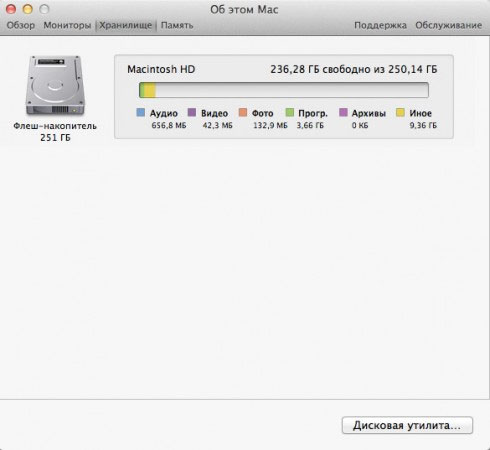The width and height of the screenshot is (490, 450).
Task: Launch Дисковая утилита button
Action: click(x=407, y=425)
